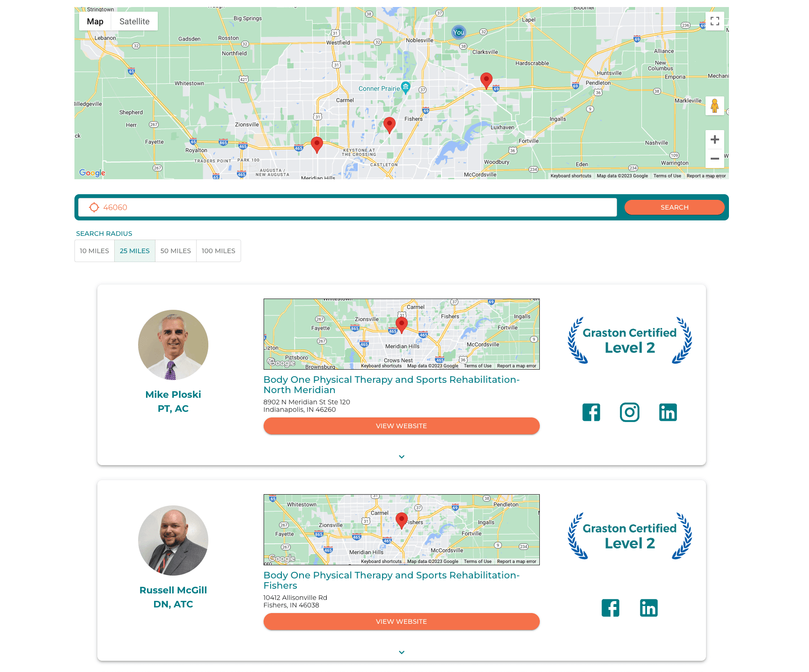Select the red map pin near Fishers
The height and width of the screenshot is (672, 809).
[390, 125]
